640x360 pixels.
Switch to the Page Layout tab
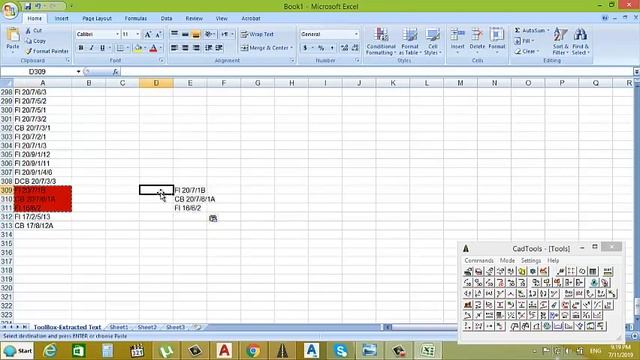click(x=97, y=18)
